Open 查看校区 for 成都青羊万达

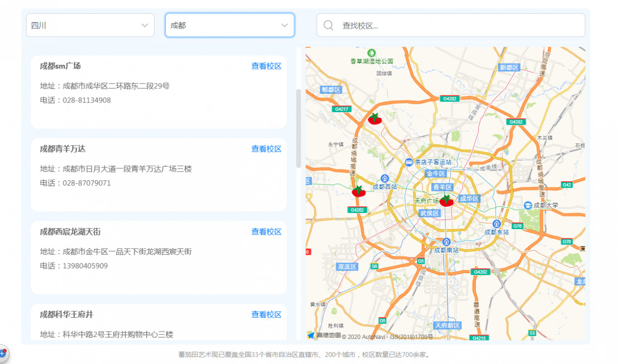[x=266, y=149]
